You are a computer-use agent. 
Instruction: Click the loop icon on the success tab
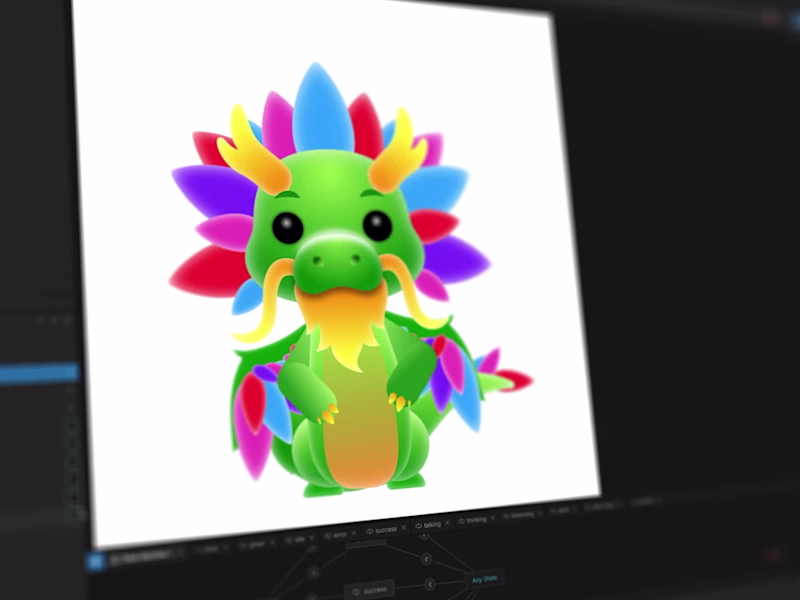pyautogui.click(x=369, y=531)
